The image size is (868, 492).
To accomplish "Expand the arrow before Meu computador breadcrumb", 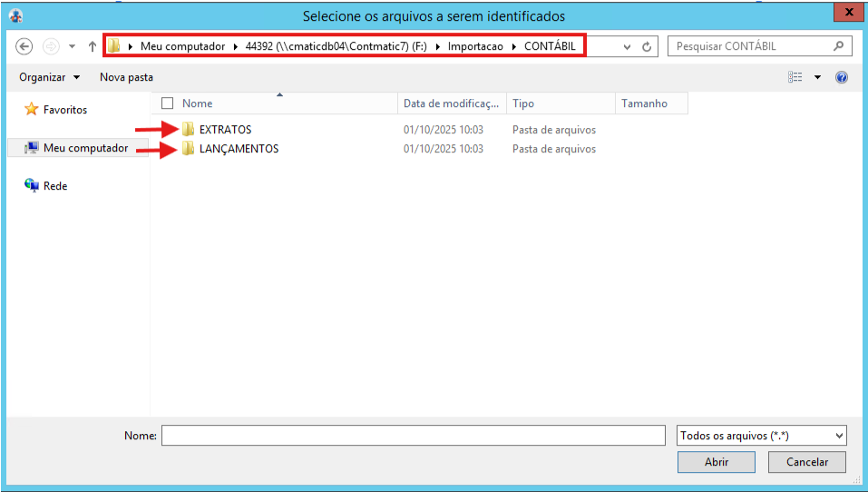I will [130, 46].
